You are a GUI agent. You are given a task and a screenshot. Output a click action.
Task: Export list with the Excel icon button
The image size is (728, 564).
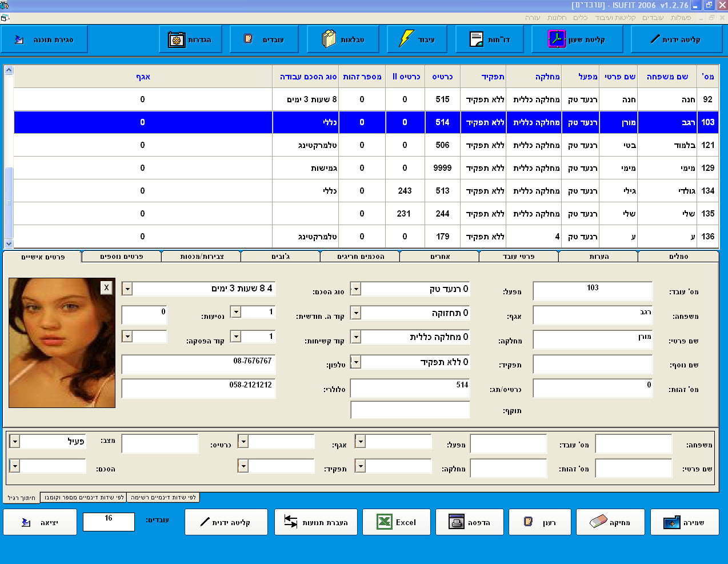coord(396,522)
